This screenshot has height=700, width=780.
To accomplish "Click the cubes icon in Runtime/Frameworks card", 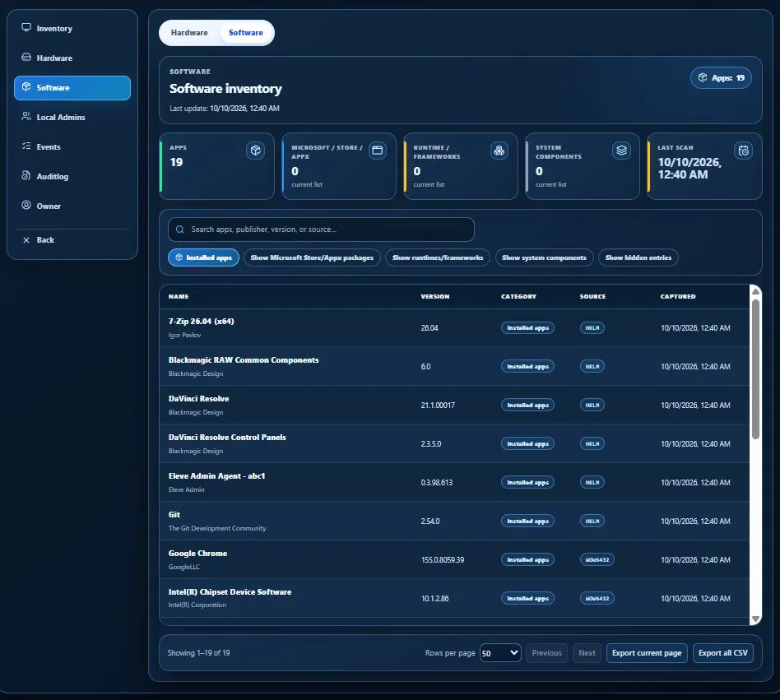I will 499,151.
